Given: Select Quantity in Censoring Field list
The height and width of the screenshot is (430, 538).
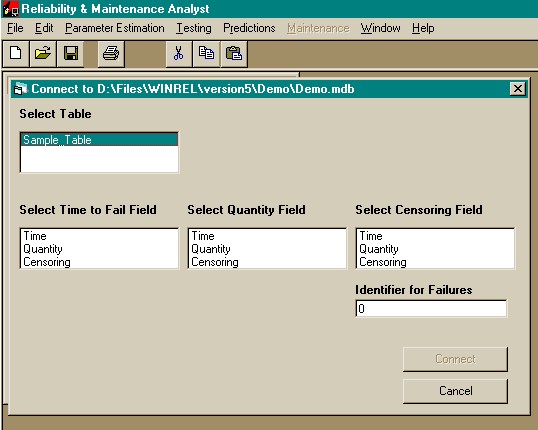Looking at the screenshot, I should [x=435, y=249].
